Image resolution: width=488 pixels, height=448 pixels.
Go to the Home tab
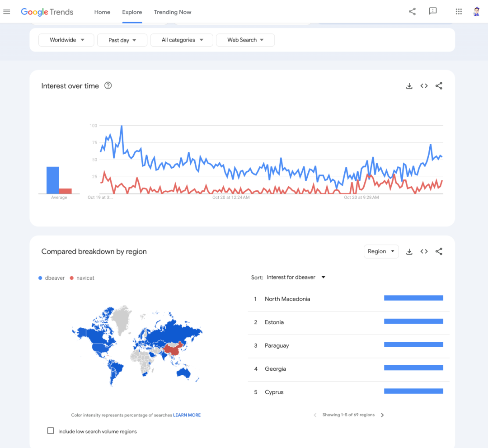coord(102,12)
